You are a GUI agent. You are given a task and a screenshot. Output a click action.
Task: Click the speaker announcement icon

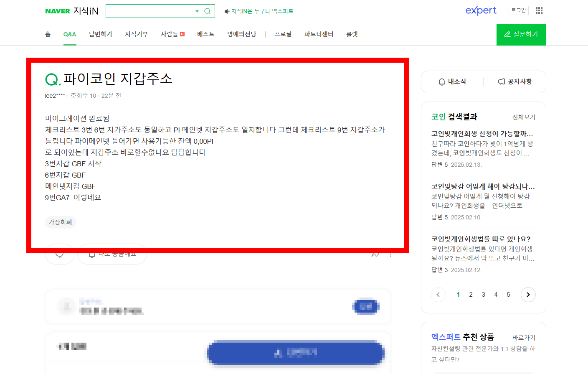click(x=227, y=11)
